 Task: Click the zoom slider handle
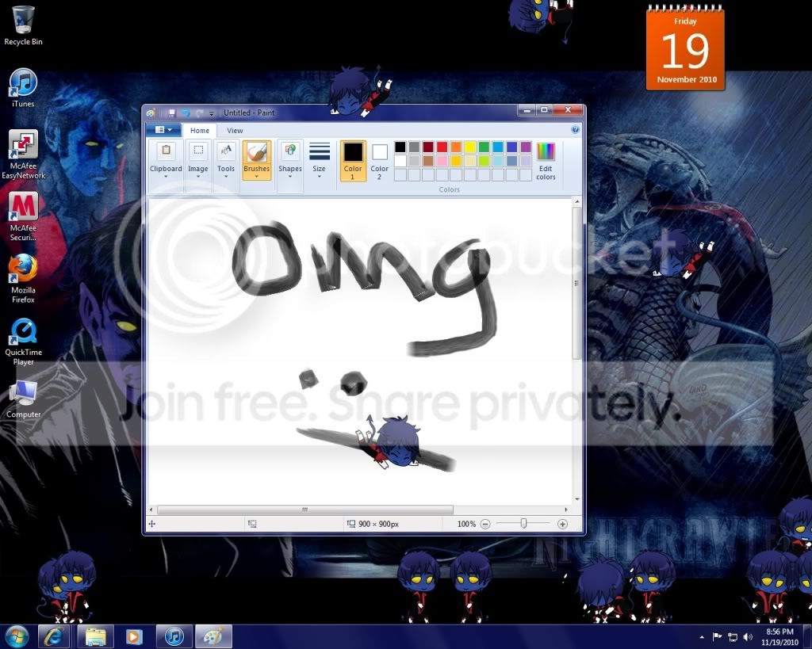point(523,524)
